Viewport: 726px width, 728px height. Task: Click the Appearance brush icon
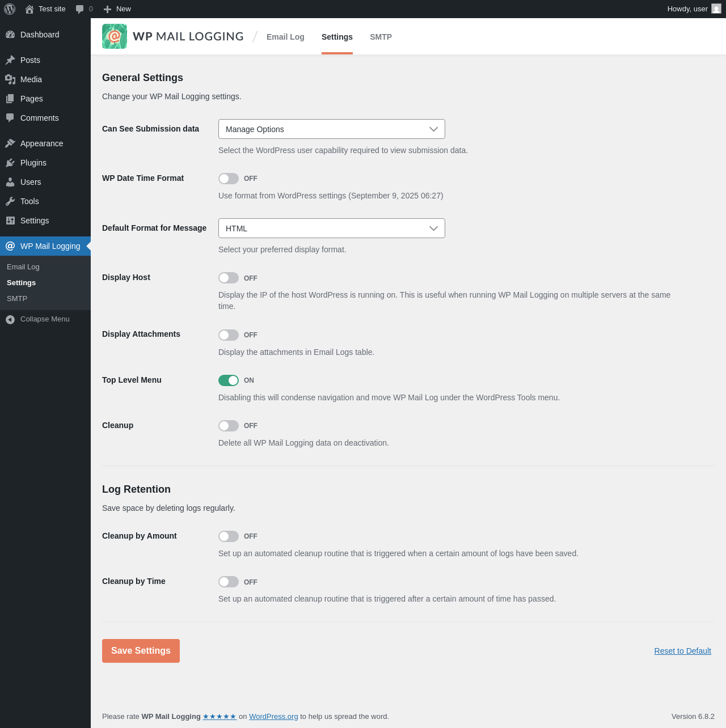click(10, 143)
